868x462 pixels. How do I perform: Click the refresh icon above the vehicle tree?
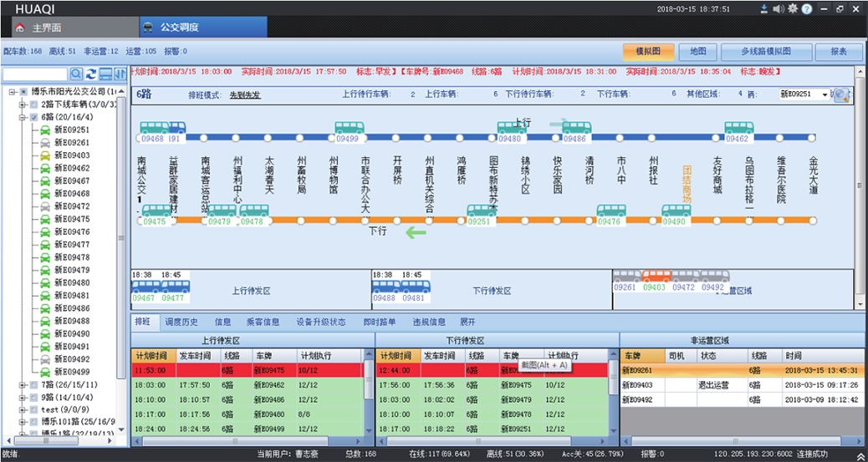click(x=91, y=74)
